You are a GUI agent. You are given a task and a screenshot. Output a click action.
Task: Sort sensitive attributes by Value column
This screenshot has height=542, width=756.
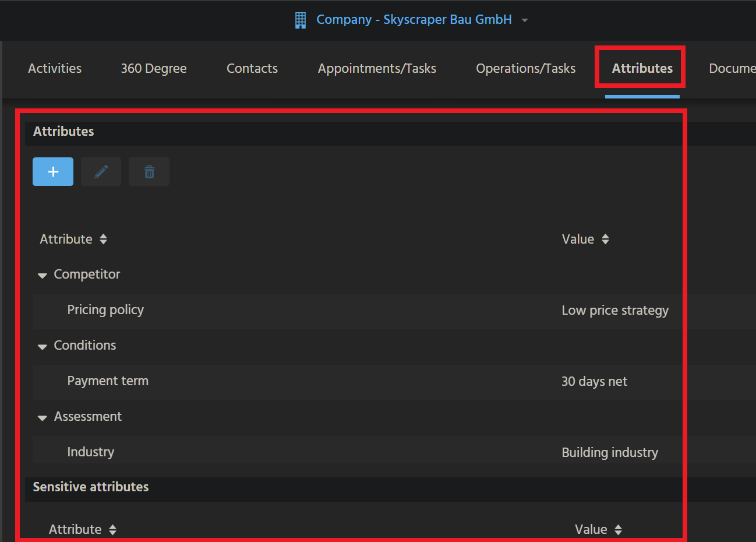[619, 529]
